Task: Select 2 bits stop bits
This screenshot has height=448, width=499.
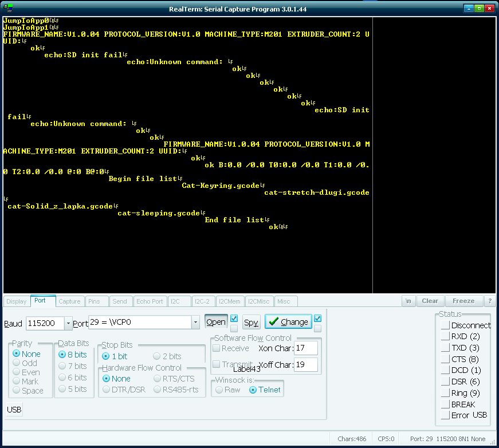Action: point(167,356)
